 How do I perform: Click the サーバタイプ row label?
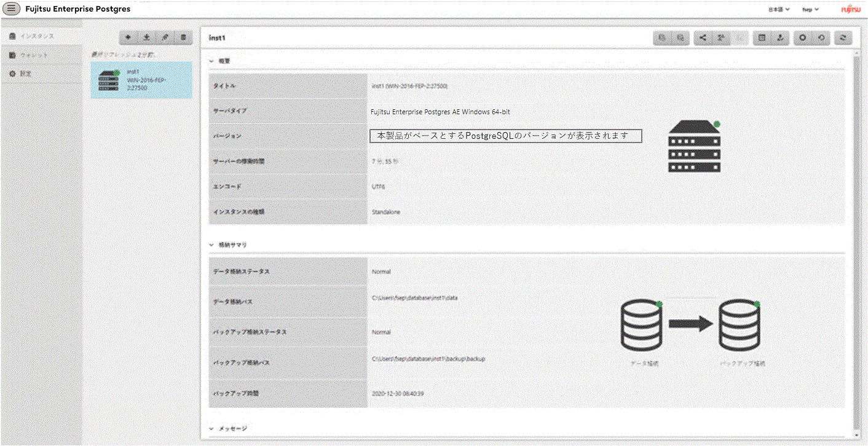coord(229,111)
